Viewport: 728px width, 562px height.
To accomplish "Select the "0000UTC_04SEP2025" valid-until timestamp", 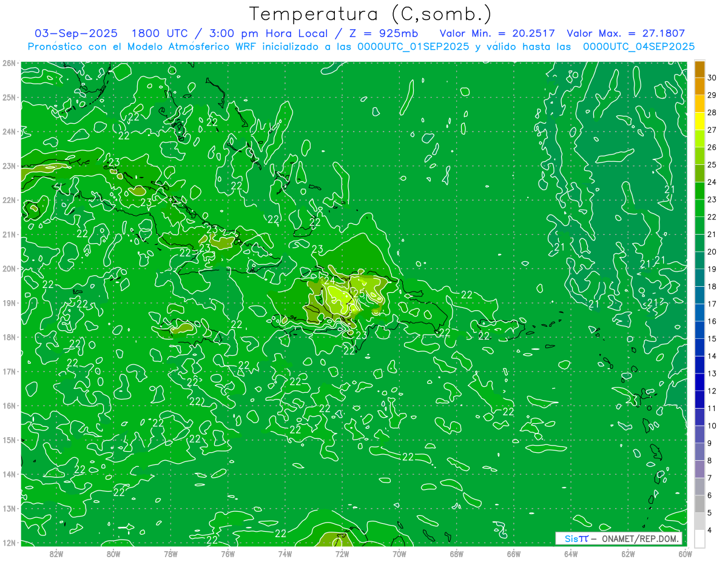I will (x=639, y=46).
